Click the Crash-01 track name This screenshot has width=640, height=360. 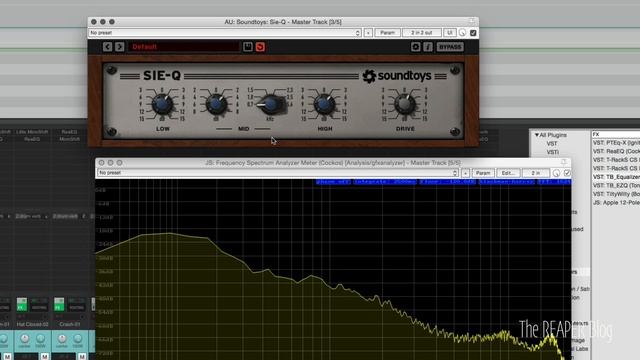coord(69,324)
